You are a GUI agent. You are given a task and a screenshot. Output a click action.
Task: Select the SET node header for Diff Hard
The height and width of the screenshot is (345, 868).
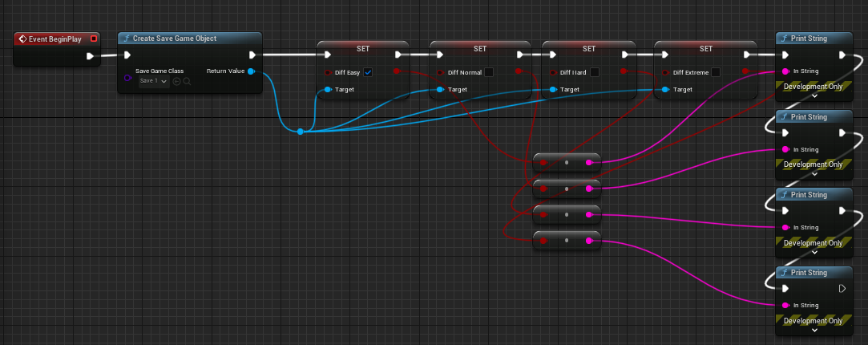(x=589, y=48)
